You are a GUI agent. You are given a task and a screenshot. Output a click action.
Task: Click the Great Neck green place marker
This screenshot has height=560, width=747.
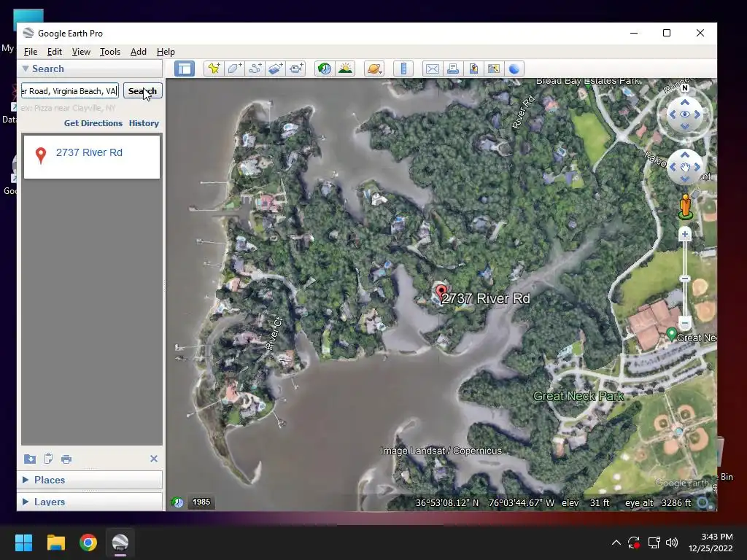click(x=672, y=334)
